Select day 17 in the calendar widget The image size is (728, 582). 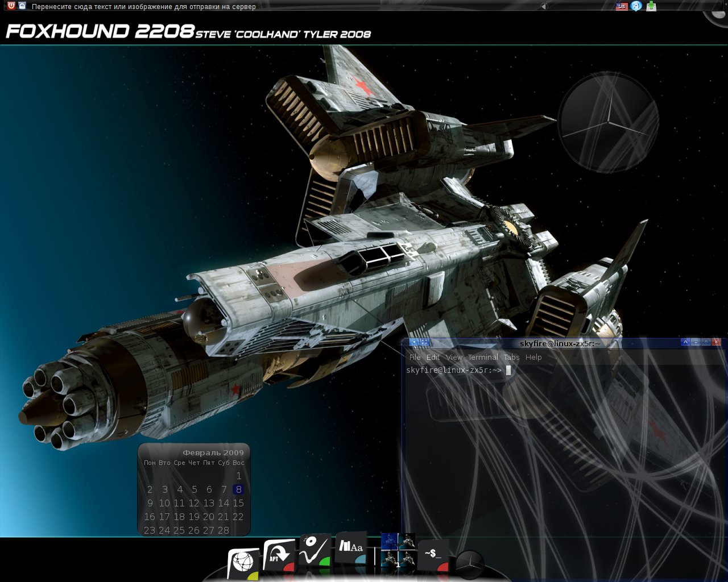point(164,517)
